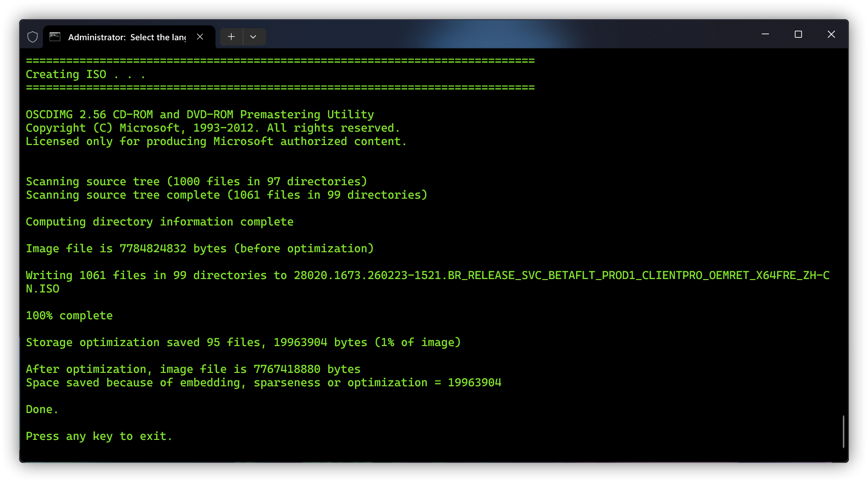The image size is (868, 482).
Task: Click the empty title bar area
Action: click(x=479, y=34)
